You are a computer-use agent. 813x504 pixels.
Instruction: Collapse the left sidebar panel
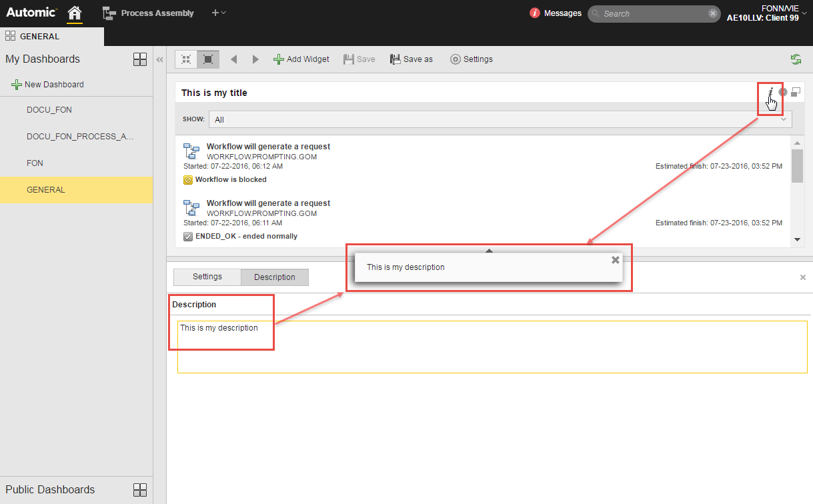(159, 59)
